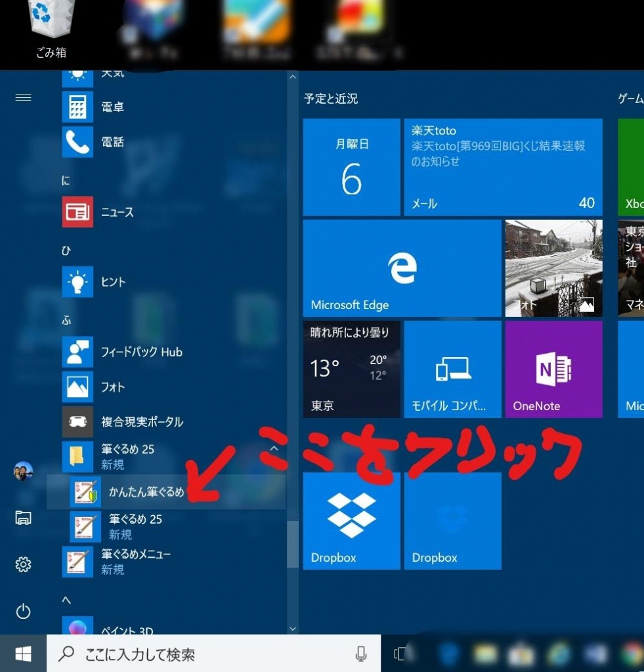Click the user account avatar
Image resolution: width=644 pixels, height=672 pixels.
23,471
